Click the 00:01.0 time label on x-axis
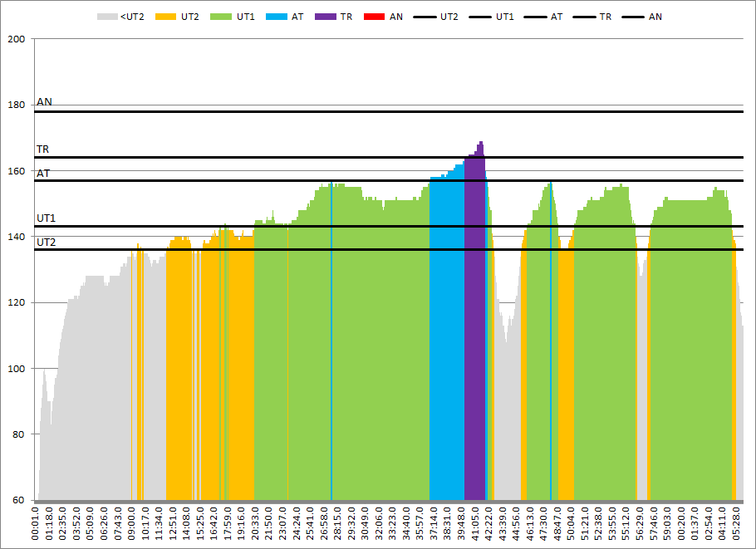 pyautogui.click(x=36, y=523)
